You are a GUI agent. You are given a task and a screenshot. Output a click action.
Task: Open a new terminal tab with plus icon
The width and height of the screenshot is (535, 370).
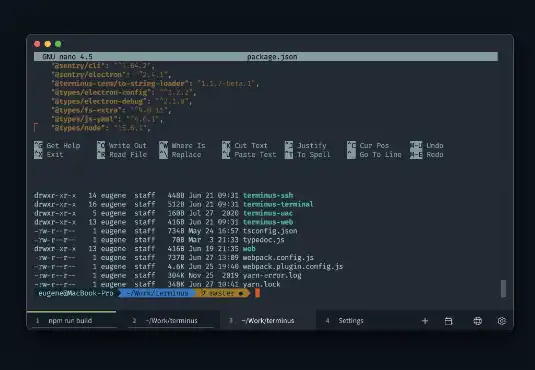(425, 321)
